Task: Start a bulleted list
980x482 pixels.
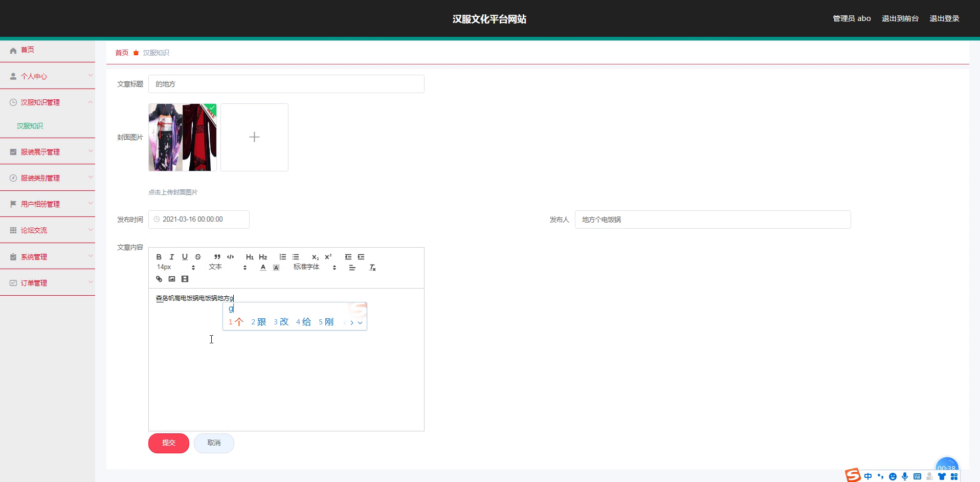Action: pos(296,257)
